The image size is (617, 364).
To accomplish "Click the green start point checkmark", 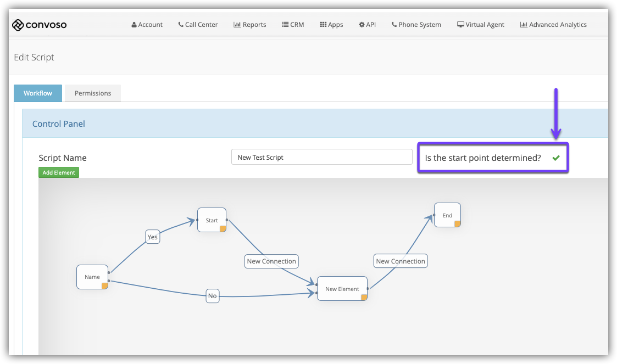I will (x=556, y=158).
